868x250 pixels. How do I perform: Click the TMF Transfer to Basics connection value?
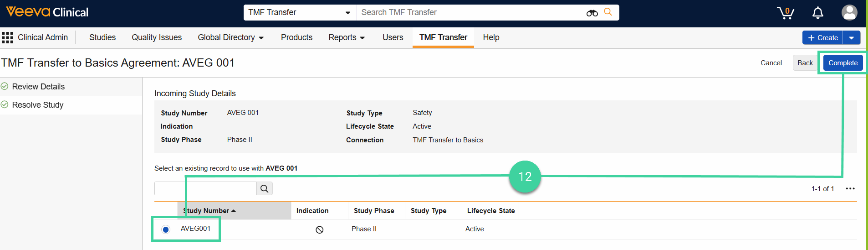[448, 140]
